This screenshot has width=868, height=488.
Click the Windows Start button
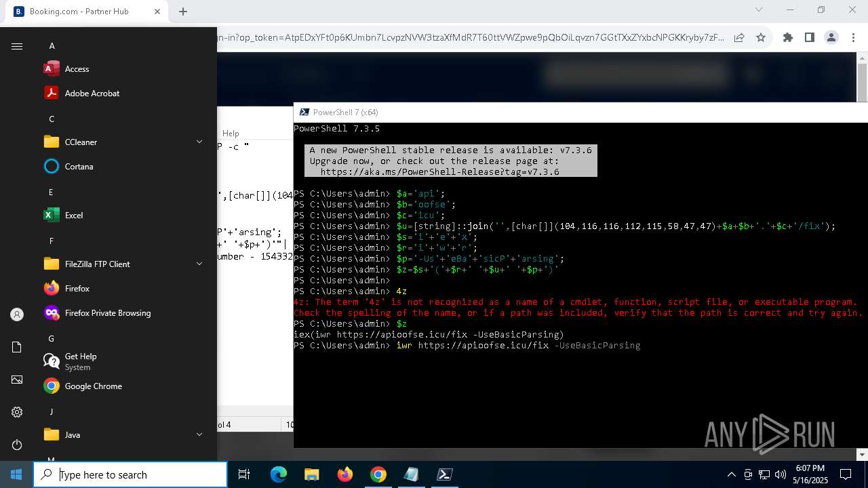(16, 474)
